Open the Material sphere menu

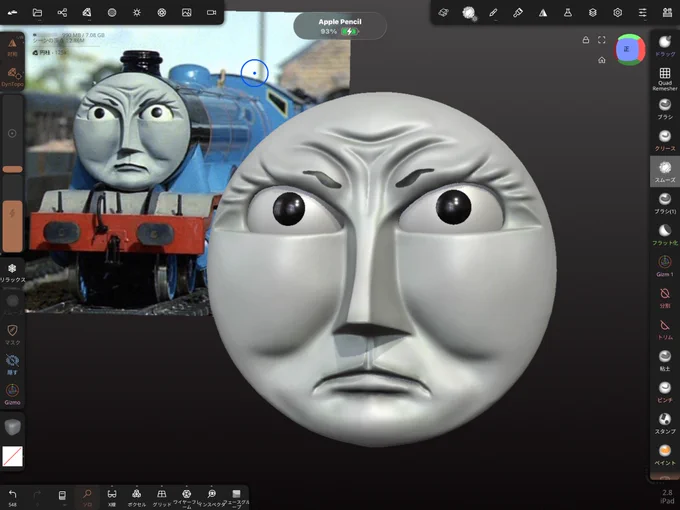coord(112,13)
